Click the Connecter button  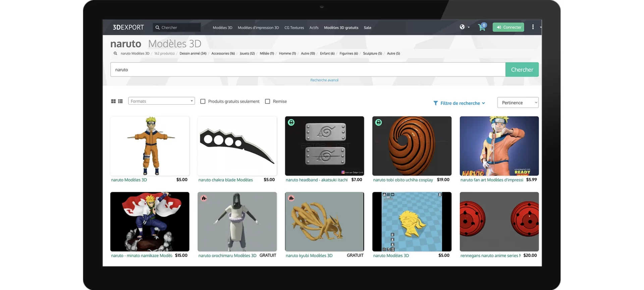(x=508, y=27)
